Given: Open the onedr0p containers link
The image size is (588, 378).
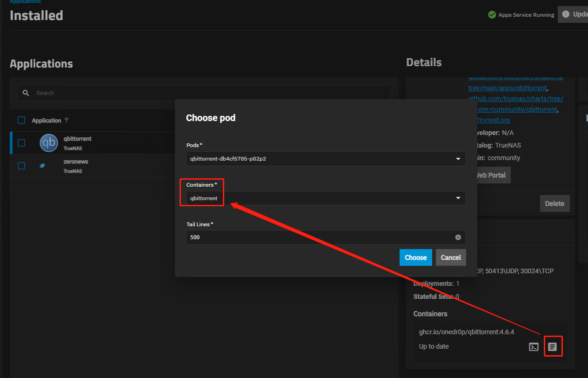Looking at the screenshot, I should pyautogui.click(x=515, y=83).
